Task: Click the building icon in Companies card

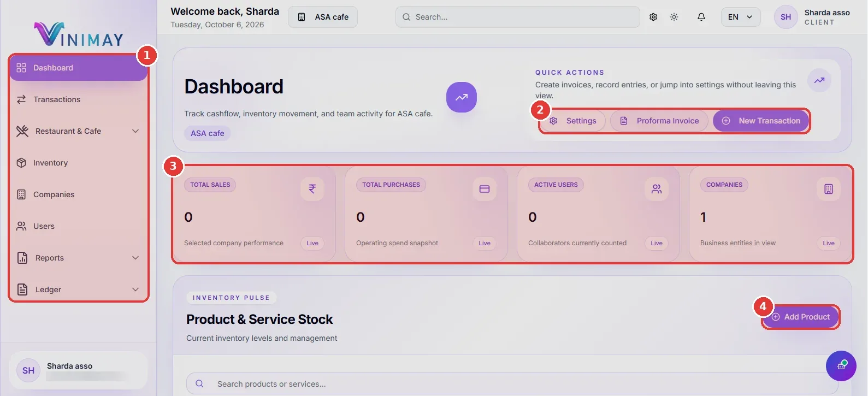Action: 829,189
